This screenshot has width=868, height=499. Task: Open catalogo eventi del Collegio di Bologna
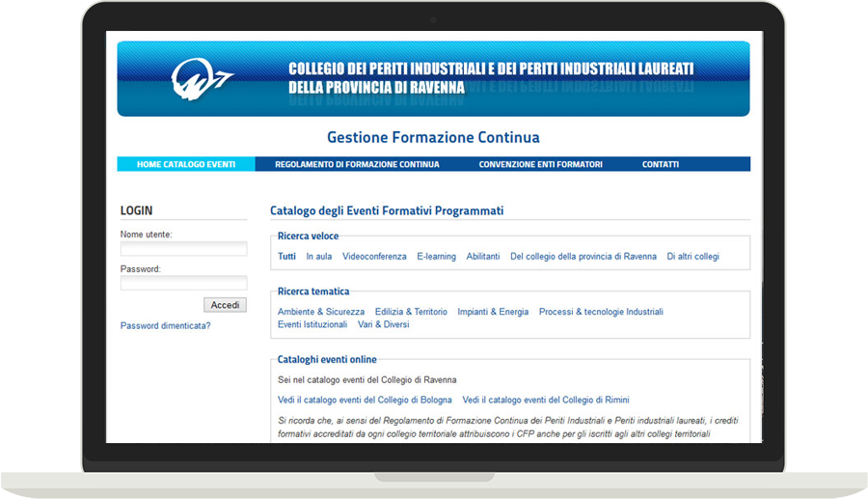click(365, 400)
